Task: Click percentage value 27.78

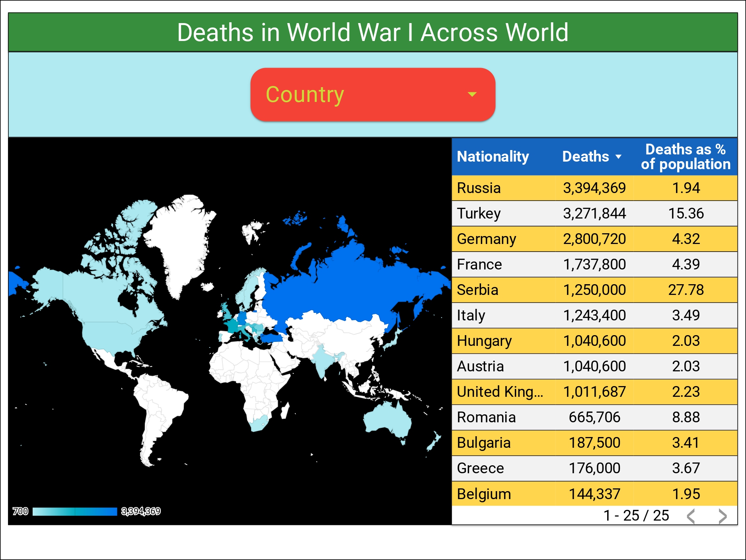Action: coord(686,290)
